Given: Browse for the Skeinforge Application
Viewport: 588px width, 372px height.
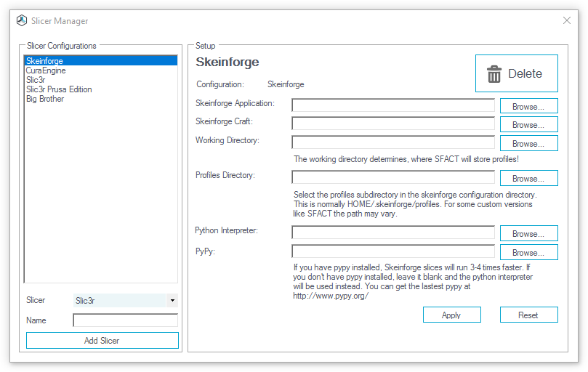Looking at the screenshot, I should (528, 106).
